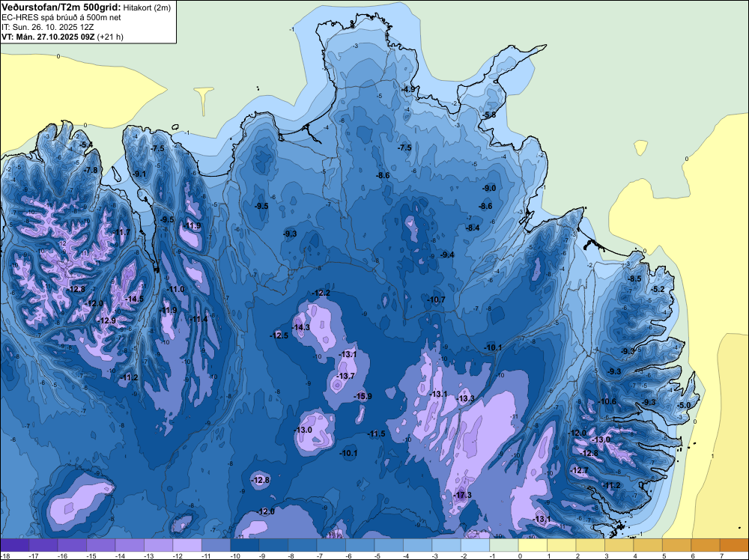This screenshot has width=749, height=560.
Task: Click the temperature label "-14.5"
Action: [134, 299]
